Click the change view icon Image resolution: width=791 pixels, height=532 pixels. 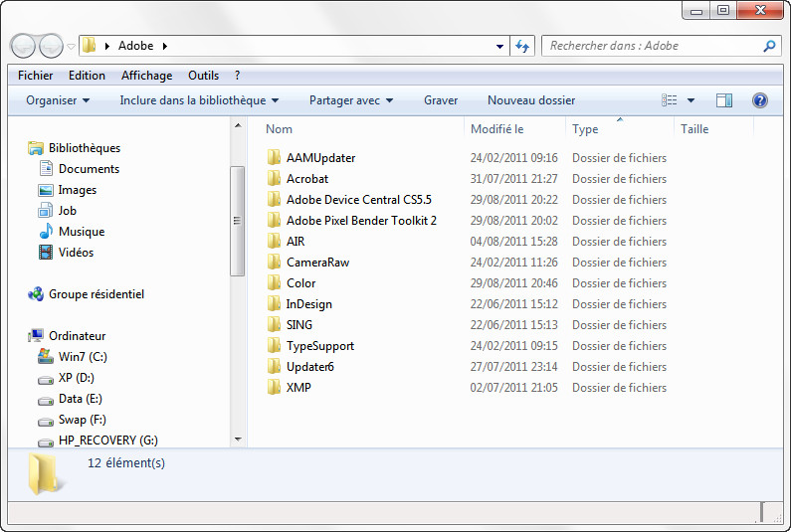pos(670,100)
